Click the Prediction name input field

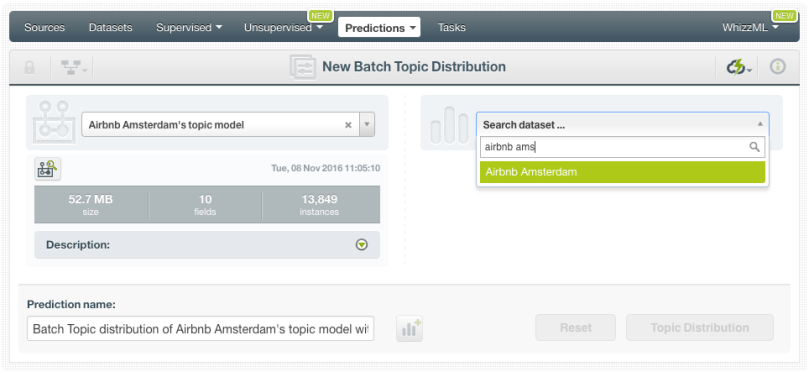201,329
